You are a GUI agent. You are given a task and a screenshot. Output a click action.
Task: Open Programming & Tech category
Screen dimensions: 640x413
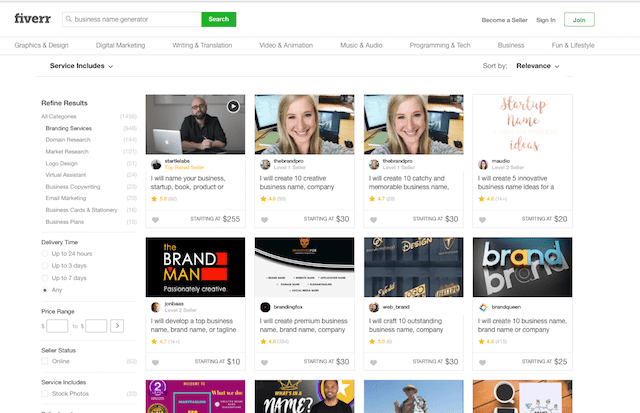pos(440,45)
